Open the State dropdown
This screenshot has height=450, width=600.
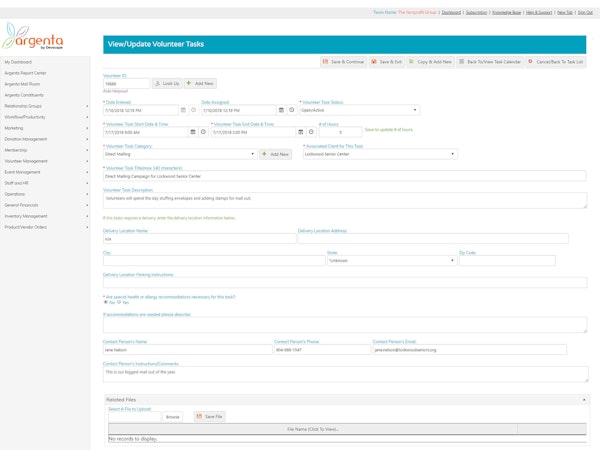[x=392, y=261]
